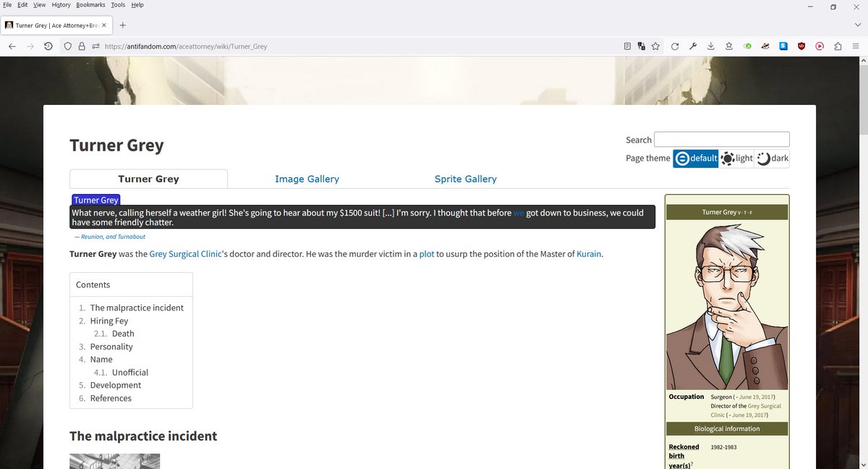Viewport: 868px width, 469px height.
Task: Open the extensions puzzle piece menu
Action: pyautogui.click(x=838, y=46)
